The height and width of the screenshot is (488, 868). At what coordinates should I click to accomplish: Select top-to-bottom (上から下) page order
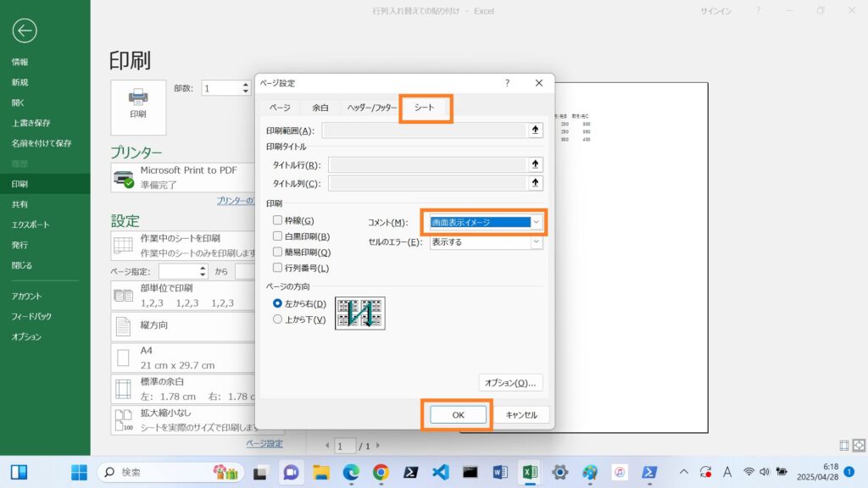click(277, 319)
